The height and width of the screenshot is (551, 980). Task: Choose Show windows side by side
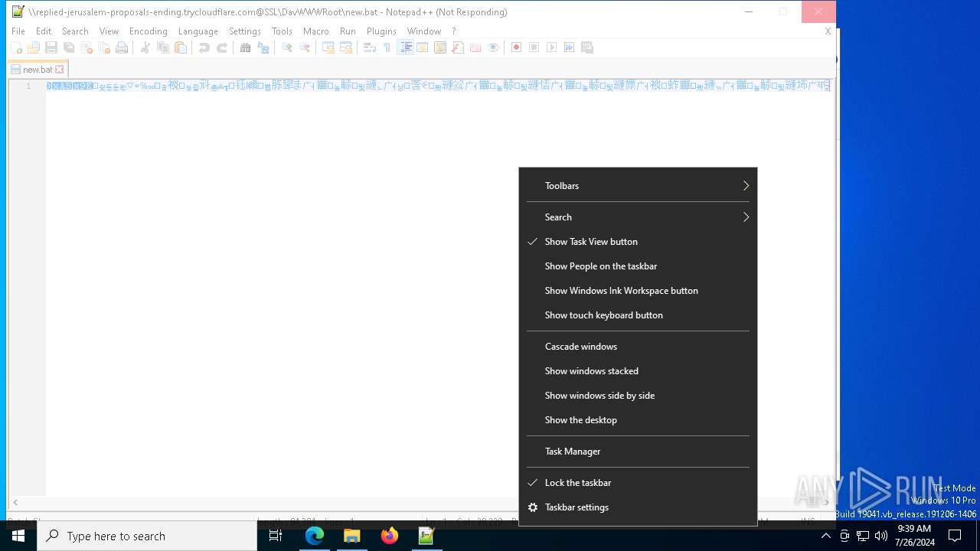638,396
